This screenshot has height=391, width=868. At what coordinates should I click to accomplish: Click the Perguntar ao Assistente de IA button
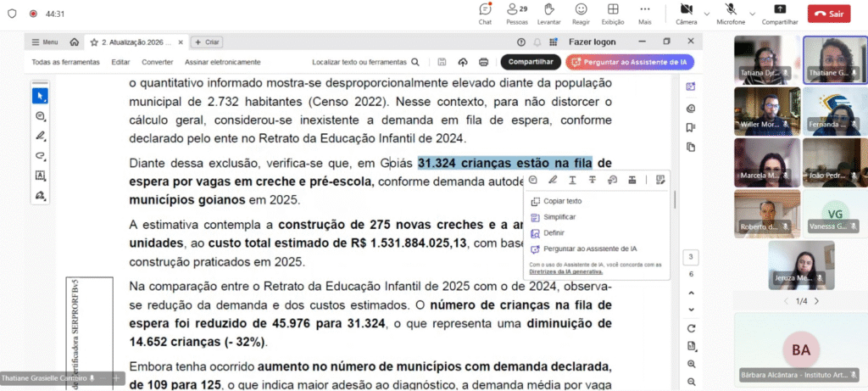click(630, 62)
